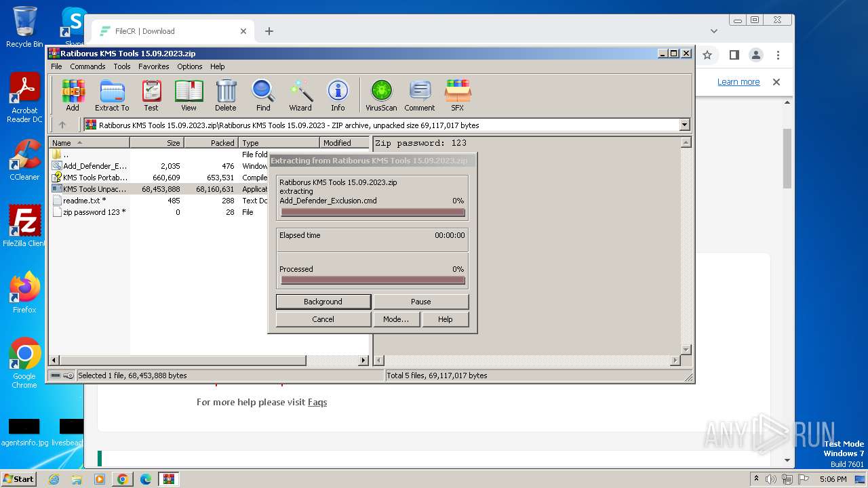Cancel the extraction
The image size is (868, 488).
pos(323,319)
